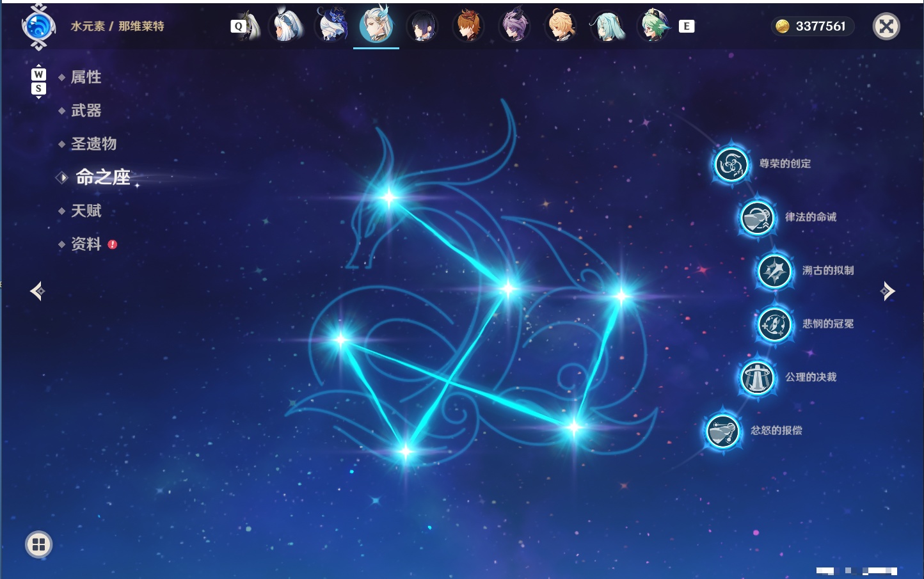The width and height of the screenshot is (924, 579).
Task: Pick the blond-haired character portrait
Action: tap(561, 26)
